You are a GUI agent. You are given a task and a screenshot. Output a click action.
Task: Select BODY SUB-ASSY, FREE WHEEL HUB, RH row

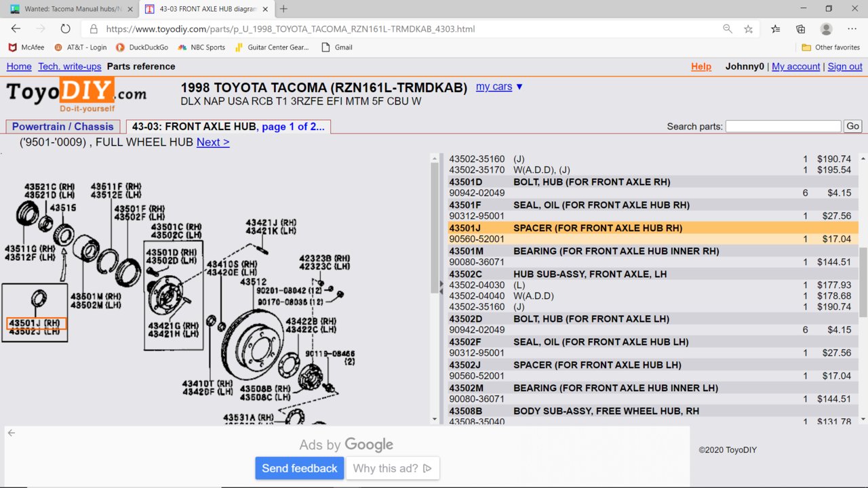tap(653, 411)
